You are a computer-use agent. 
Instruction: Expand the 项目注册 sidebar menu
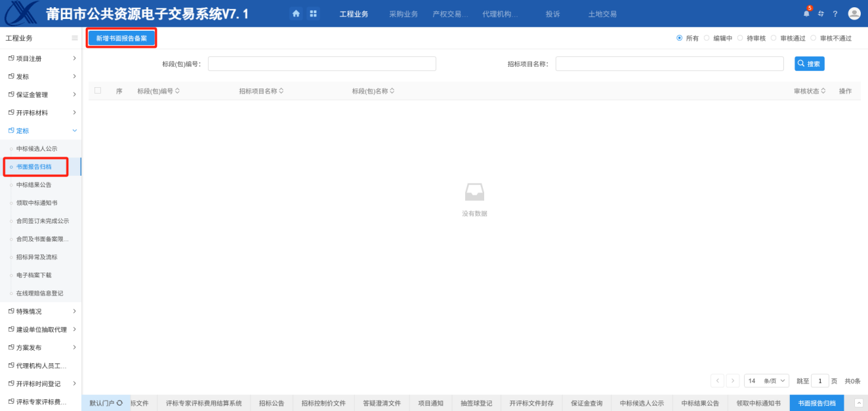tap(41, 58)
